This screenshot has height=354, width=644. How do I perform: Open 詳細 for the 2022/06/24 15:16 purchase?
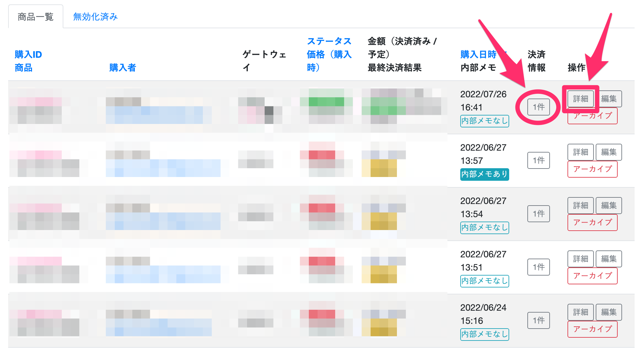click(580, 312)
